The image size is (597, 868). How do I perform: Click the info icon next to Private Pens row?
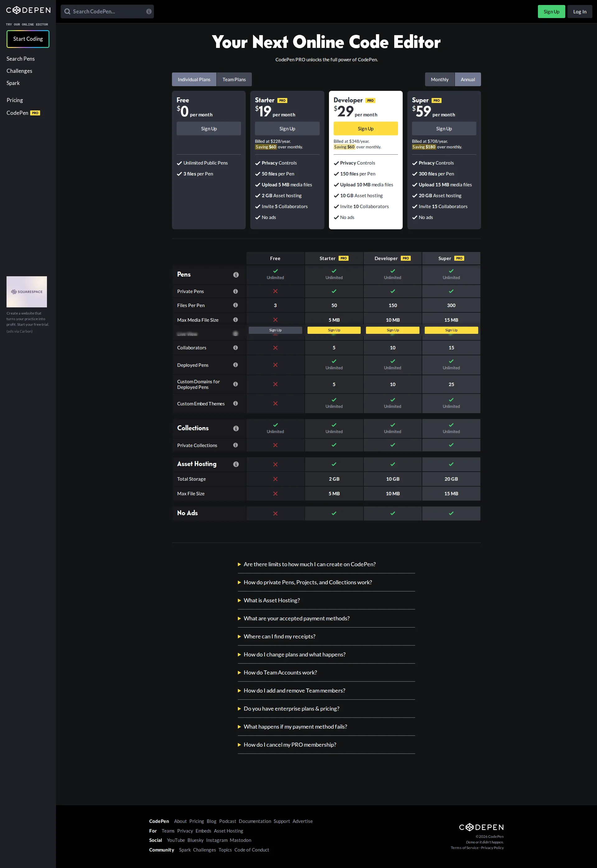[x=236, y=291]
